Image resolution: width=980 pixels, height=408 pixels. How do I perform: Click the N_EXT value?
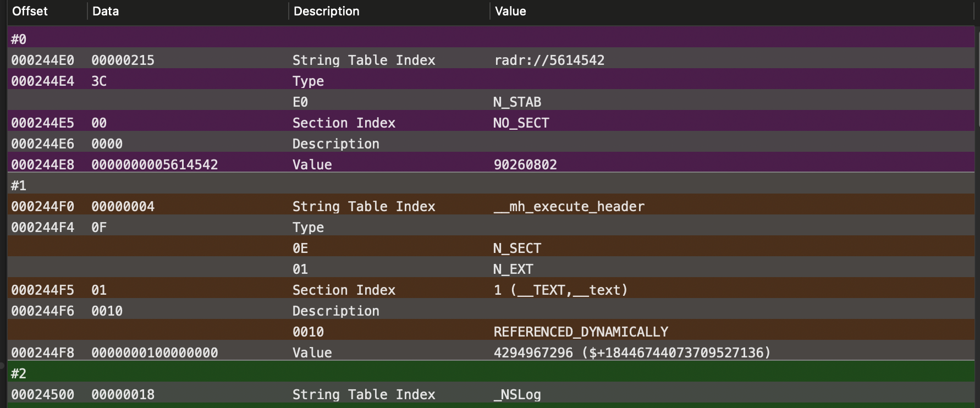pos(514,269)
